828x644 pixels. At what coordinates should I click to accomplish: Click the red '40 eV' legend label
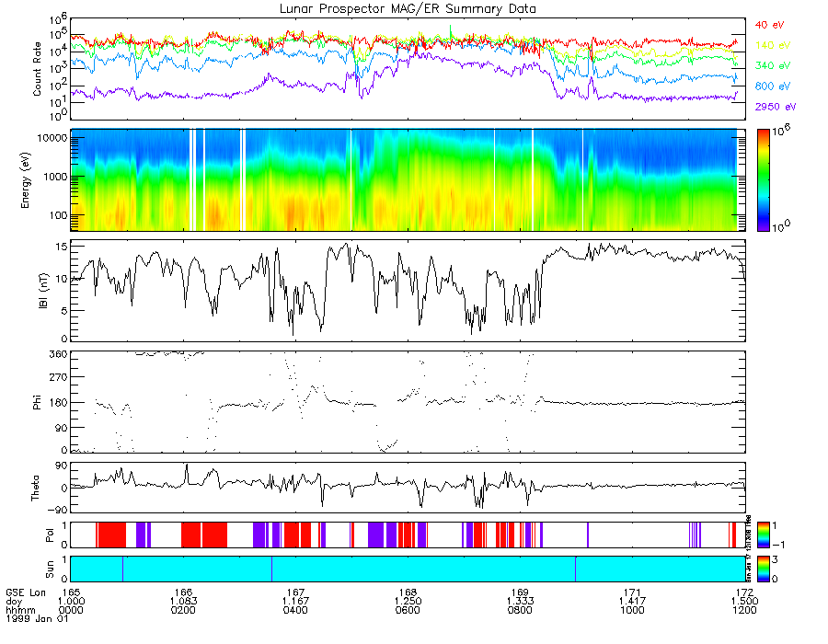769,25
